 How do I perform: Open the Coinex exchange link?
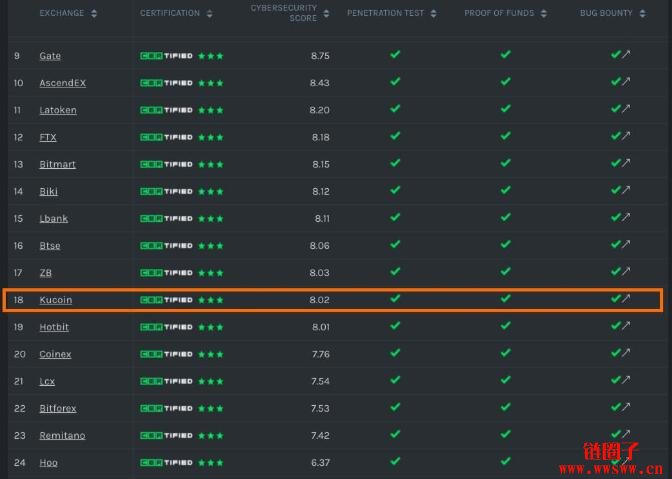pos(55,354)
